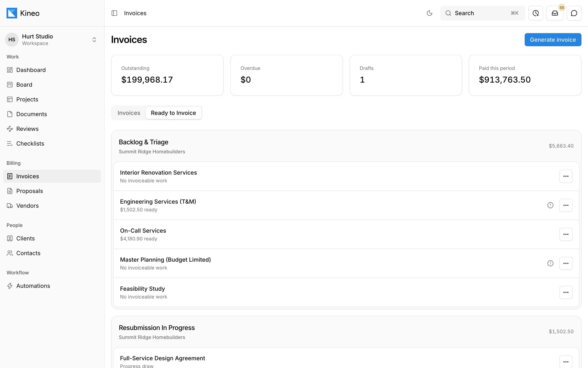Click the Projects layout icon
This screenshot has height=368, width=588.
click(x=10, y=100)
